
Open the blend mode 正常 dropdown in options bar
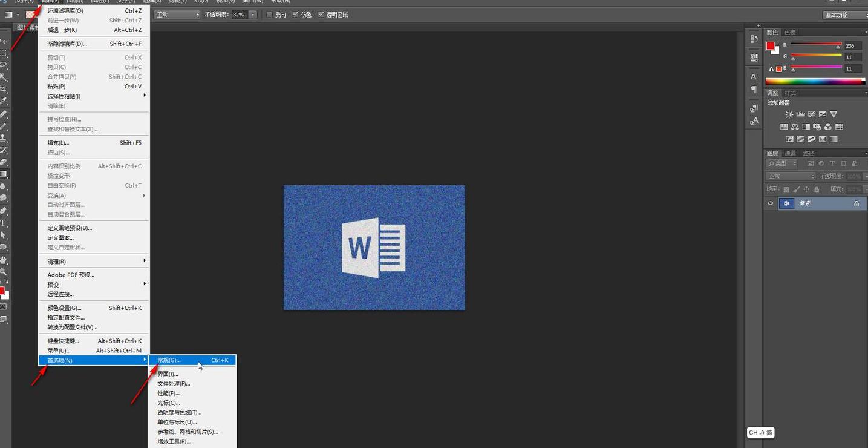point(177,15)
